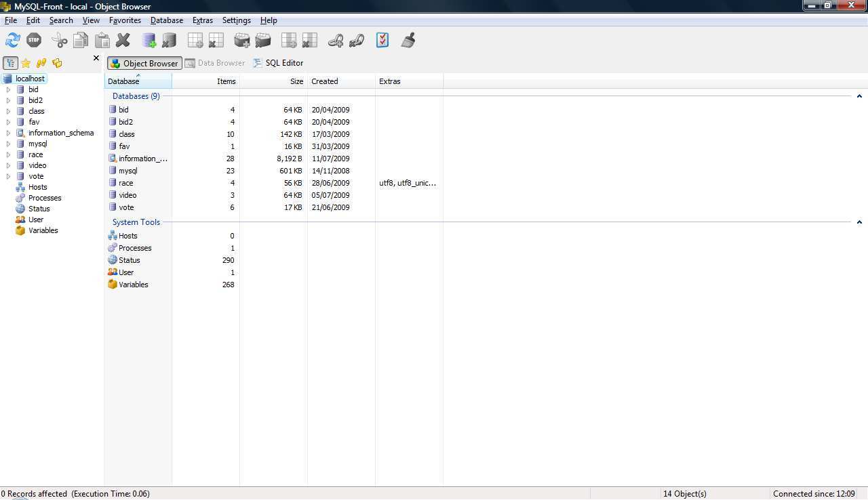Click the Flush brush icon on toolbar

408,41
